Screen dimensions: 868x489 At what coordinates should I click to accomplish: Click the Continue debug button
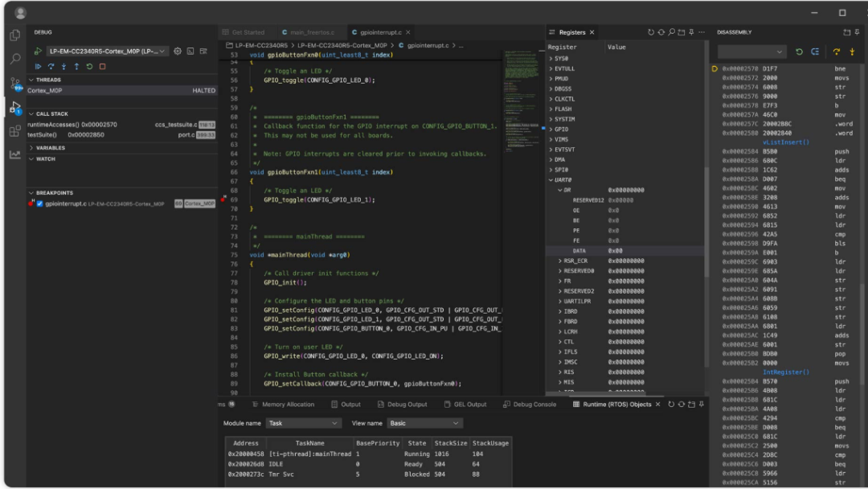[39, 67]
